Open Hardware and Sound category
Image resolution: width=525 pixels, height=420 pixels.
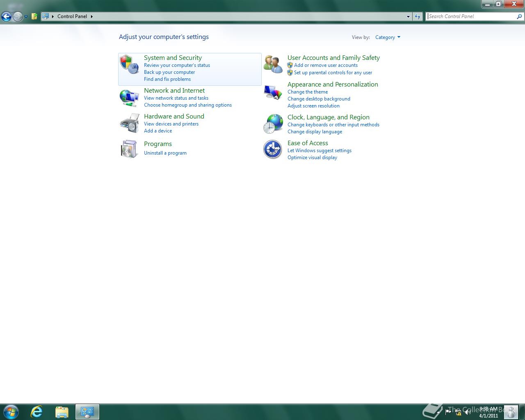pos(174,116)
